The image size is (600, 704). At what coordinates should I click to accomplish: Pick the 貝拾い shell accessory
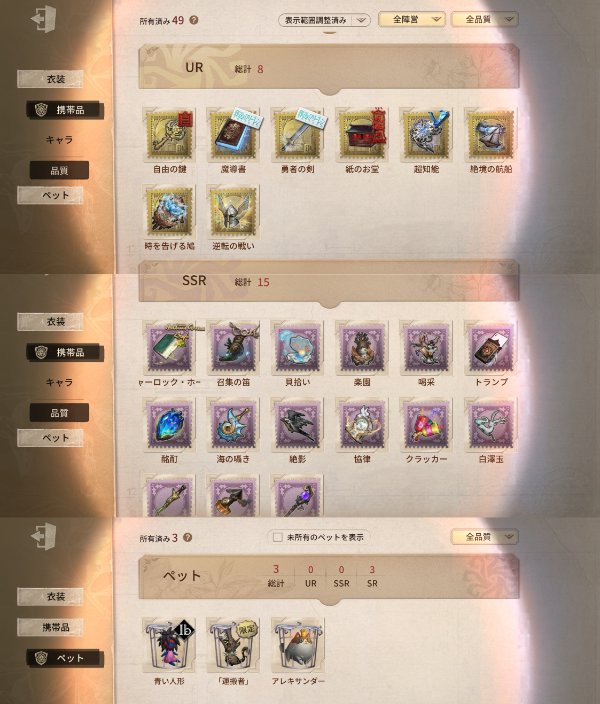point(298,348)
